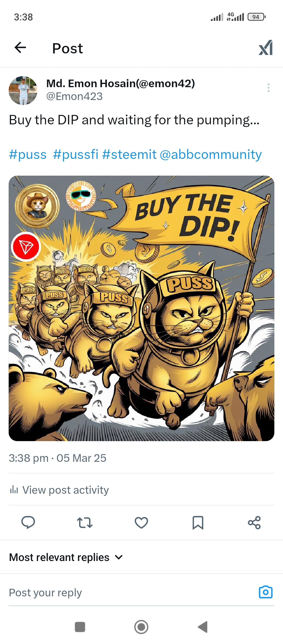Open the #pussfi hashtag
Screen dimensions: 283x644
(75, 154)
